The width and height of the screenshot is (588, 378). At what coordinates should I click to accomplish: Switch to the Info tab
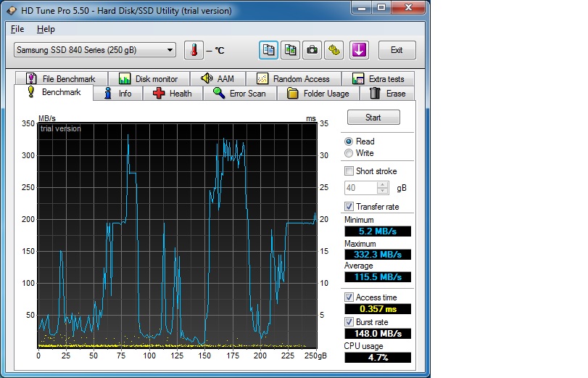click(117, 94)
